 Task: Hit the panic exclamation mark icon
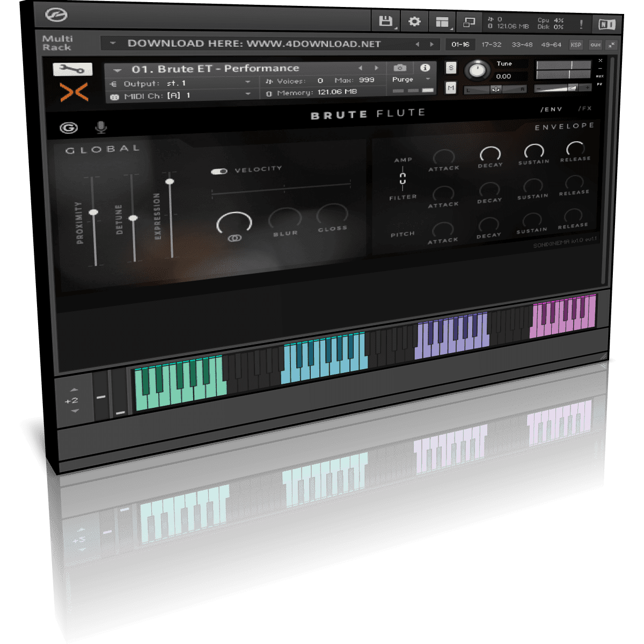[581, 24]
